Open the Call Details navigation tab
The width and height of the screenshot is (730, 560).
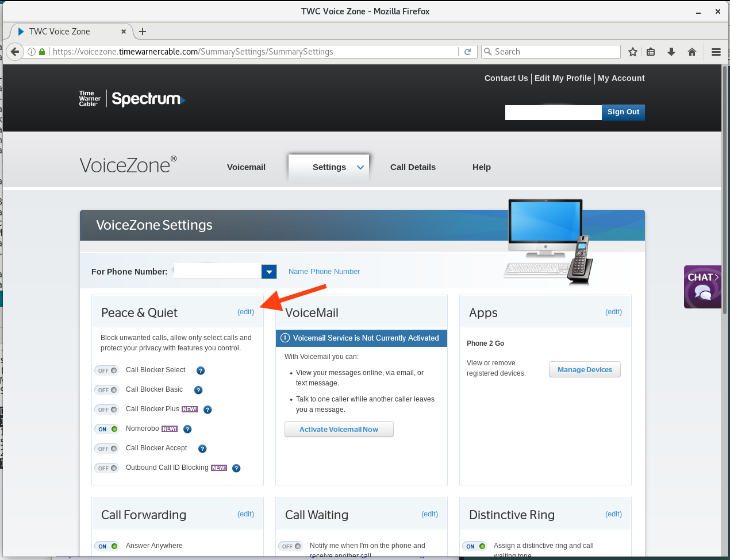(413, 167)
